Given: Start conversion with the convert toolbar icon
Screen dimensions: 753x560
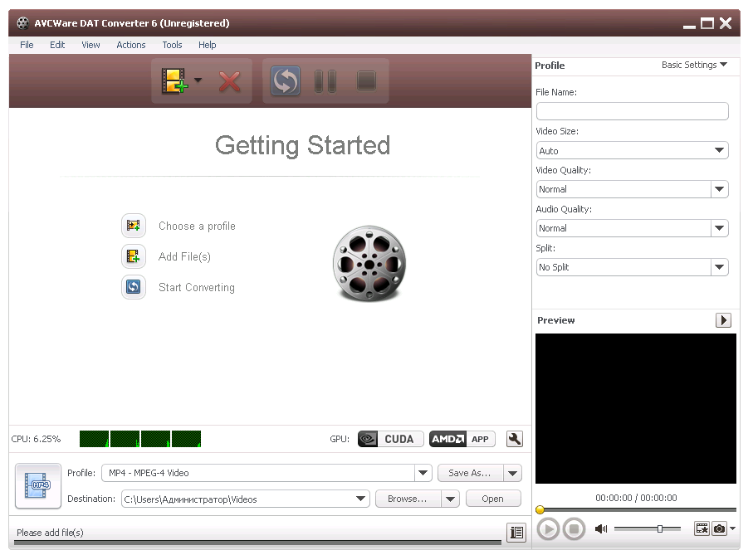Looking at the screenshot, I should pyautogui.click(x=285, y=80).
